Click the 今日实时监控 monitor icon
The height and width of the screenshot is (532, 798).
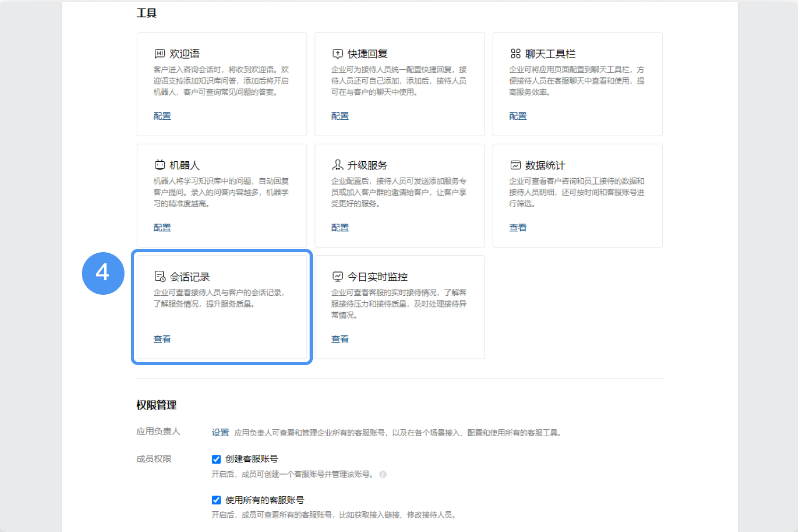coord(338,277)
